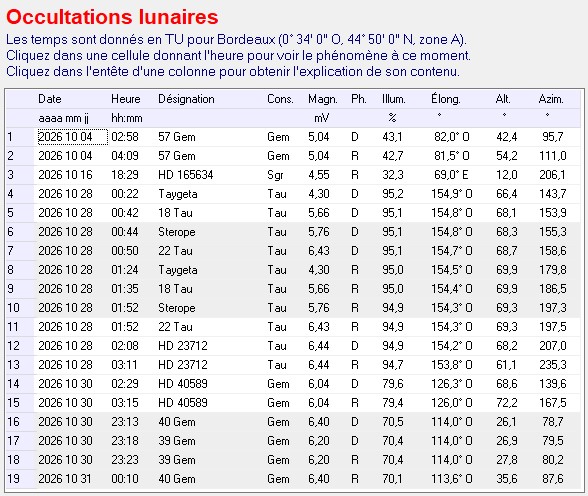
Task: Click azimuth value 78,7
Action: (553, 422)
